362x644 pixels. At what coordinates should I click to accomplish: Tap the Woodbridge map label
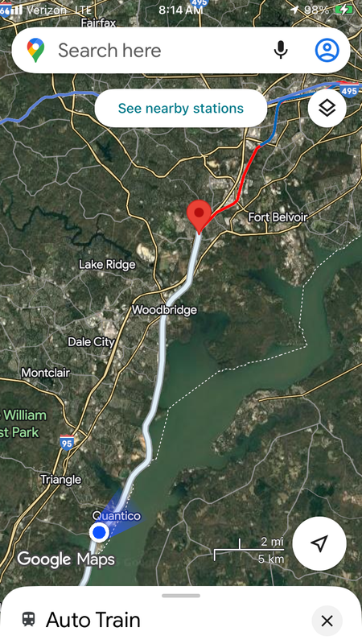tap(164, 309)
